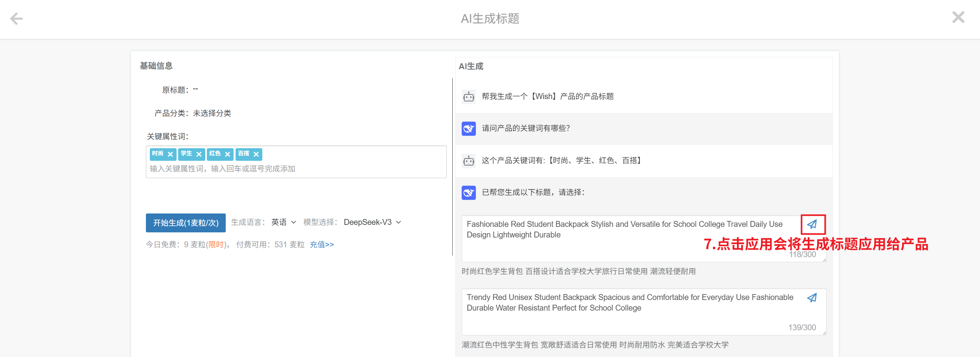
Task: Delete the 红色 keyword tag
Action: pyautogui.click(x=227, y=154)
